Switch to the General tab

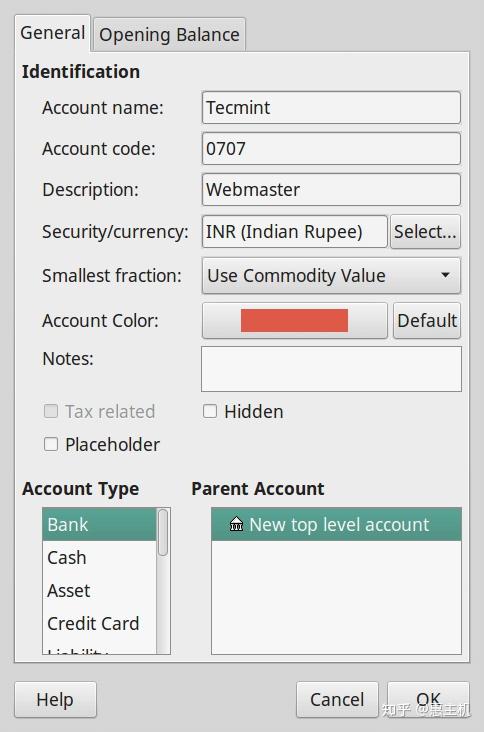click(53, 33)
